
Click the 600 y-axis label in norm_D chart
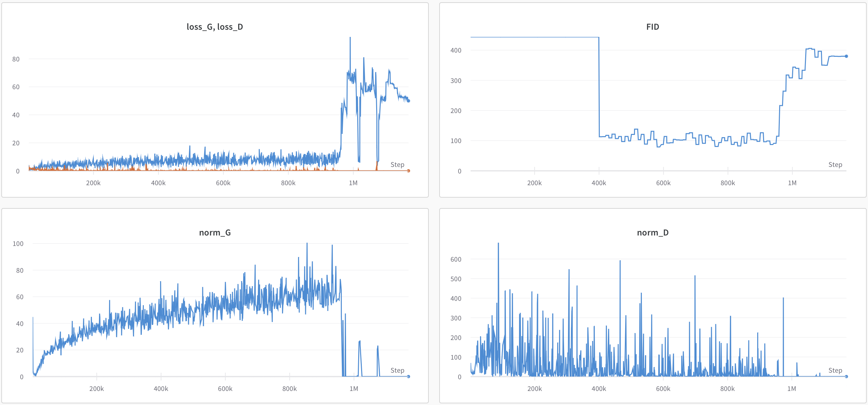click(x=456, y=259)
